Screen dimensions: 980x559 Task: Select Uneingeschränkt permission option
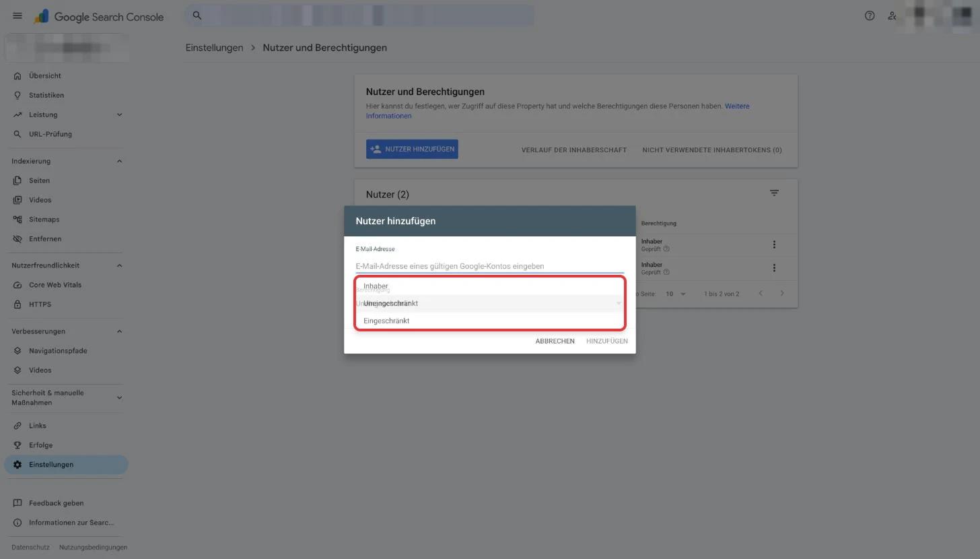(x=490, y=303)
